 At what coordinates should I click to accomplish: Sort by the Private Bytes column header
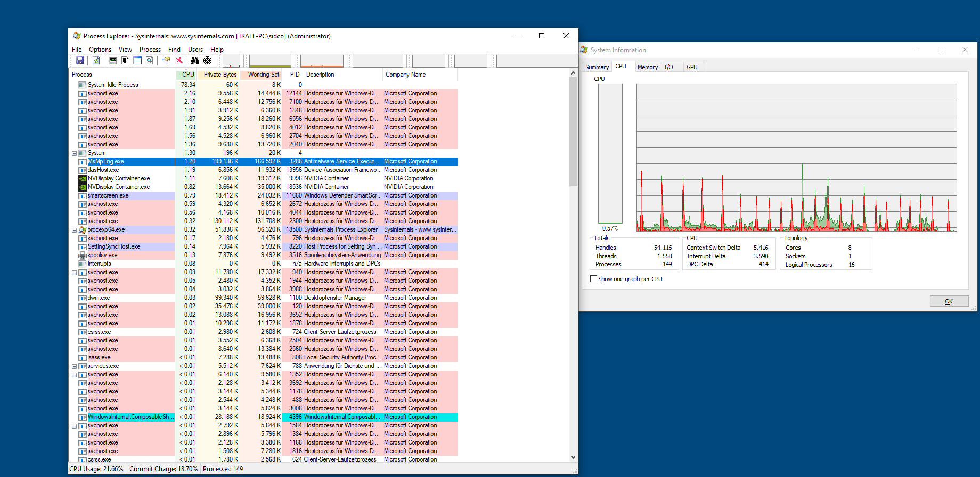pyautogui.click(x=218, y=75)
